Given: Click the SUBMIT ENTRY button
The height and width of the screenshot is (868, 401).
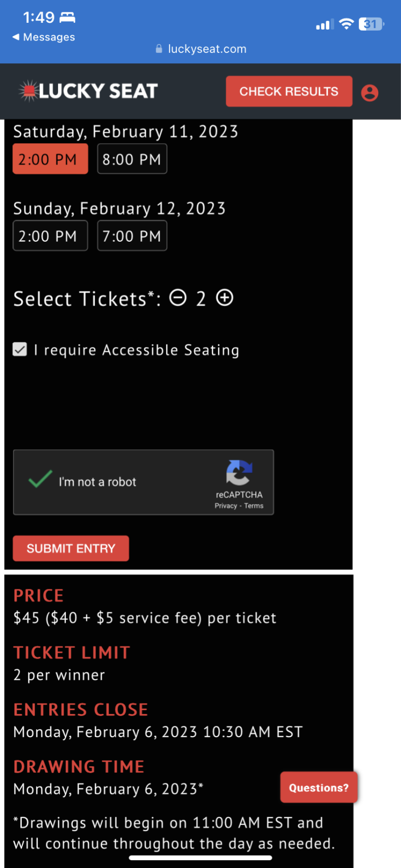Looking at the screenshot, I should (71, 548).
